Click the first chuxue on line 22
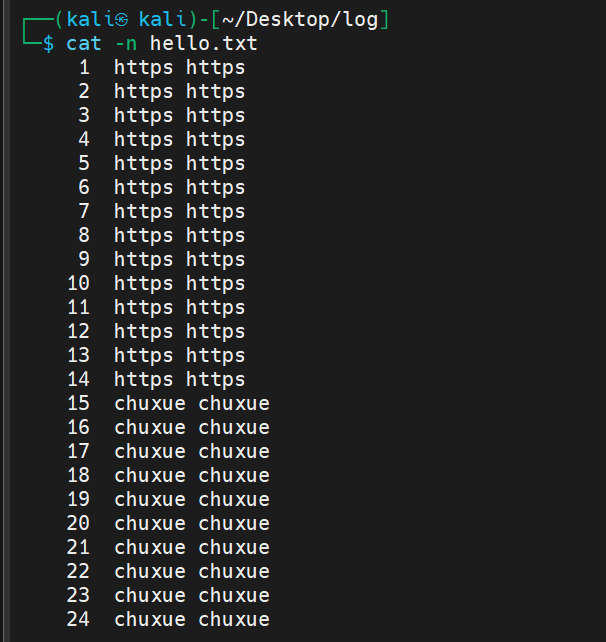606x642 pixels. click(x=150, y=572)
